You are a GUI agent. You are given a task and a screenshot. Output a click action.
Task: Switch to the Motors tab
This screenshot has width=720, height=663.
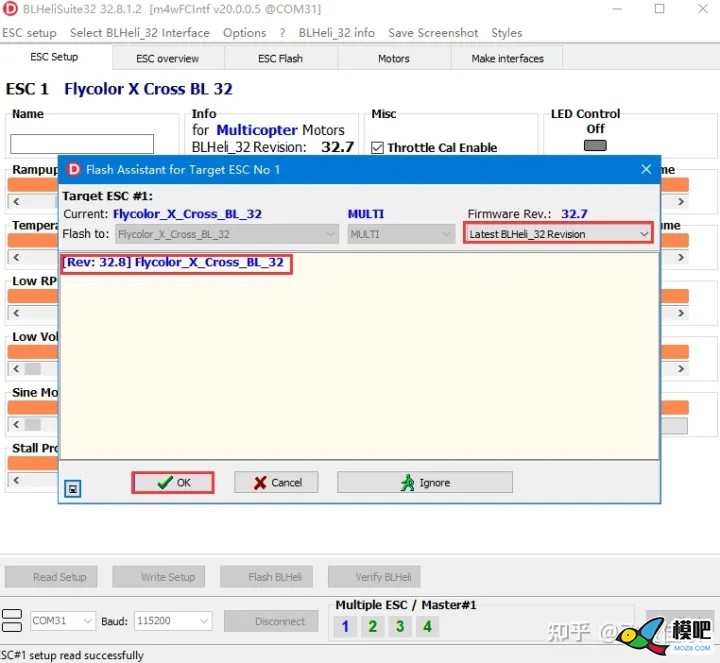[394, 58]
